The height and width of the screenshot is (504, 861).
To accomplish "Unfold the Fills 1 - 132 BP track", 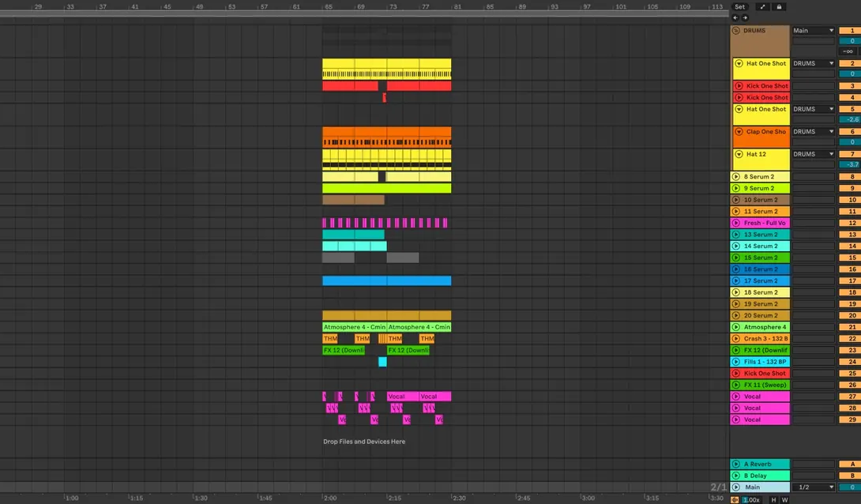I will click(x=736, y=362).
